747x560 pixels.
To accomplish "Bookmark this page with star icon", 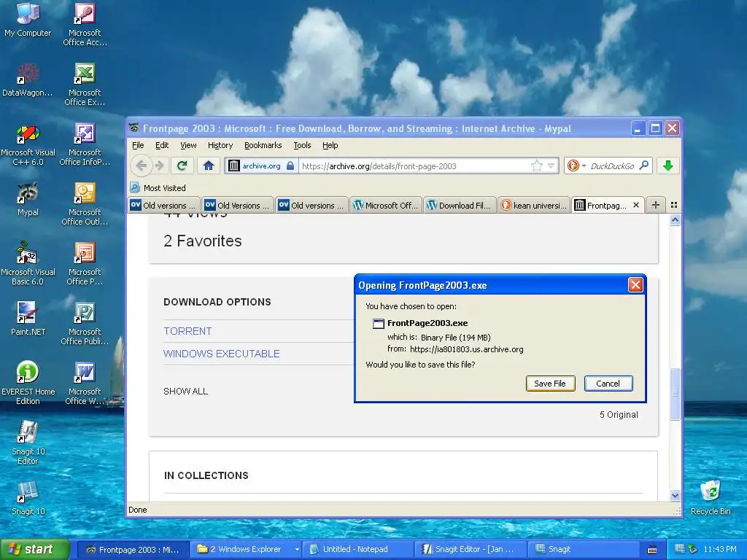I will (x=536, y=166).
